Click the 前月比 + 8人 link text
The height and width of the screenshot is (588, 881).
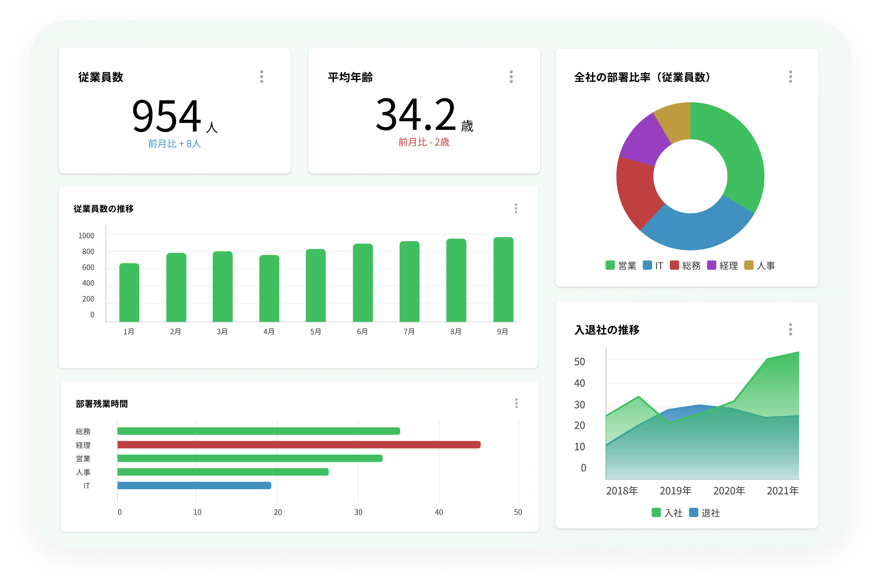pyautogui.click(x=174, y=144)
